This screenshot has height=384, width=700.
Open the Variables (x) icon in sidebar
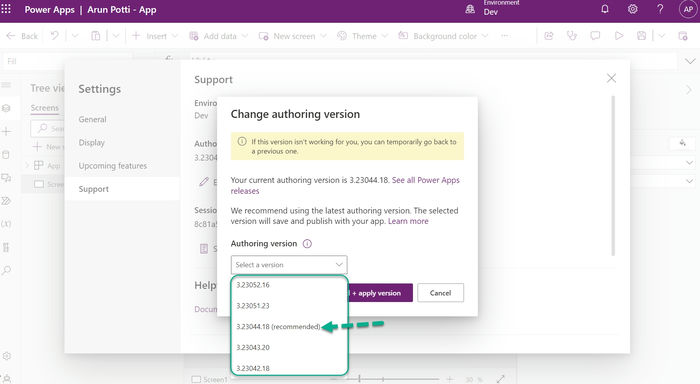(x=6, y=224)
